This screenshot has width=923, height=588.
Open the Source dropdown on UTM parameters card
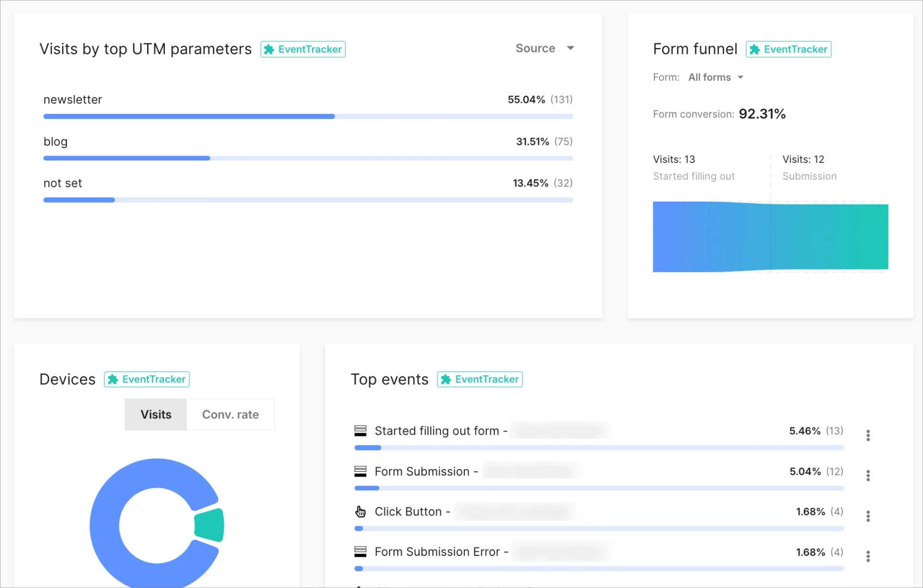click(544, 48)
